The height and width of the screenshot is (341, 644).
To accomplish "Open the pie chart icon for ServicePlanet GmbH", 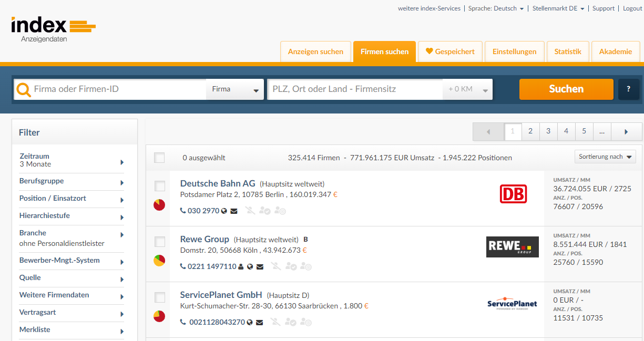I will click(159, 316).
